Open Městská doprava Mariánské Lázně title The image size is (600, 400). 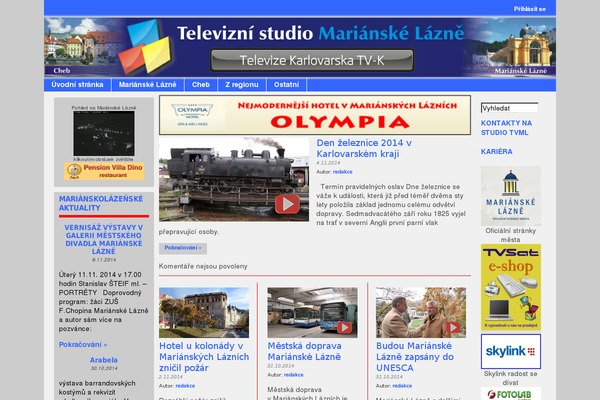tap(304, 351)
